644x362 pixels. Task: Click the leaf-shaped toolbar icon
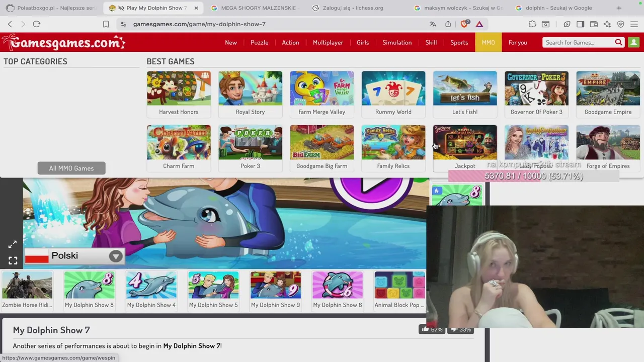click(x=567, y=24)
